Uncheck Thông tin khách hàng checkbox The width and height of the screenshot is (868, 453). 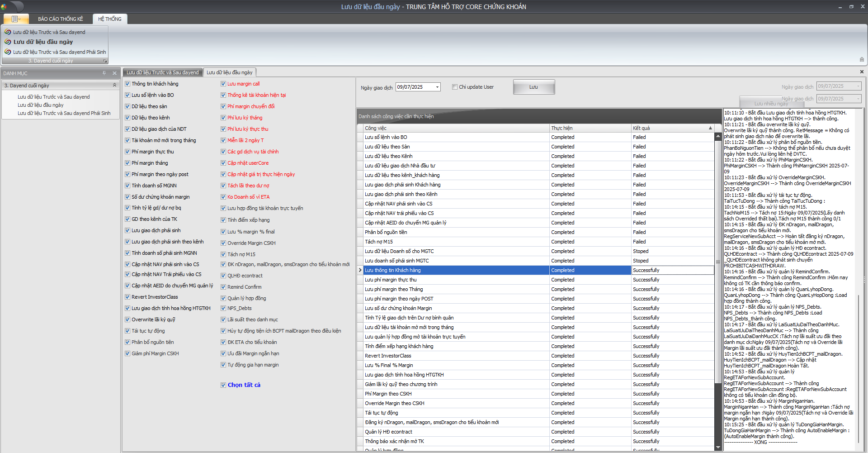coord(127,84)
